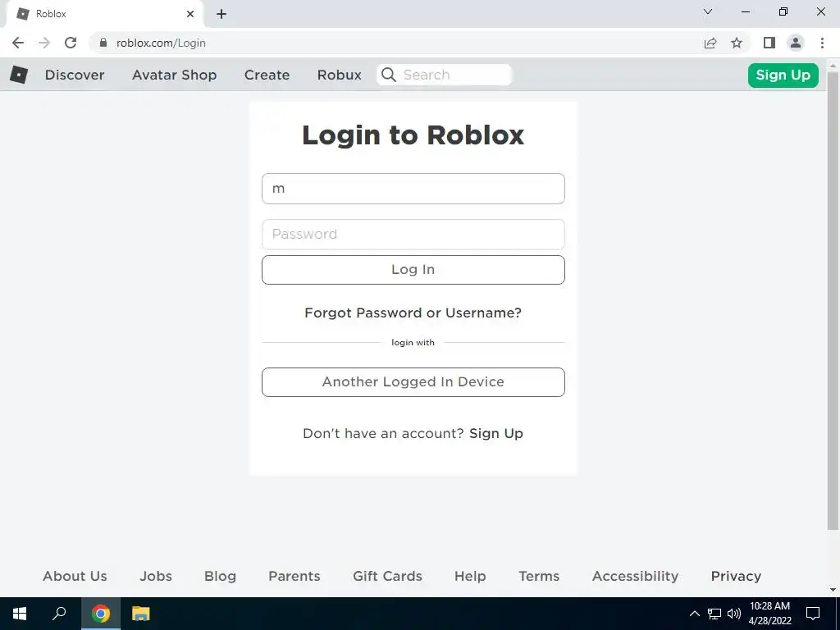Click the scrollbar down arrow
Viewport: 840px width, 630px height.
(x=833, y=590)
